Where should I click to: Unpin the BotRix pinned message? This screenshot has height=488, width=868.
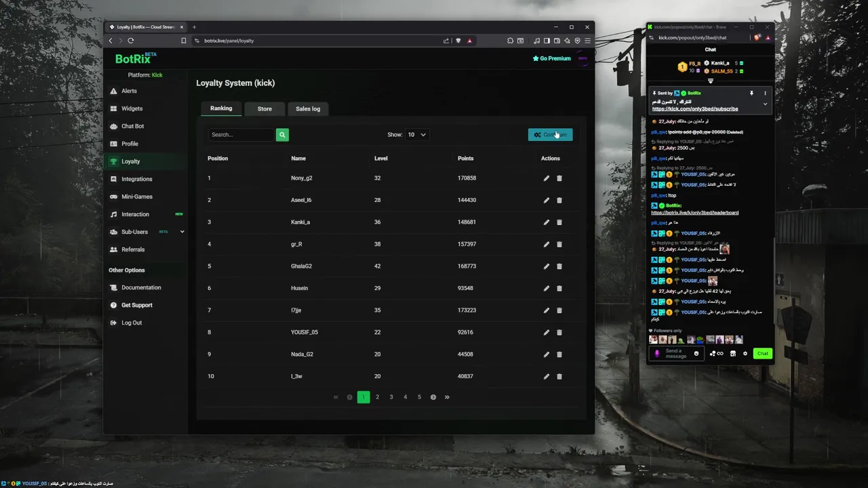click(x=751, y=94)
